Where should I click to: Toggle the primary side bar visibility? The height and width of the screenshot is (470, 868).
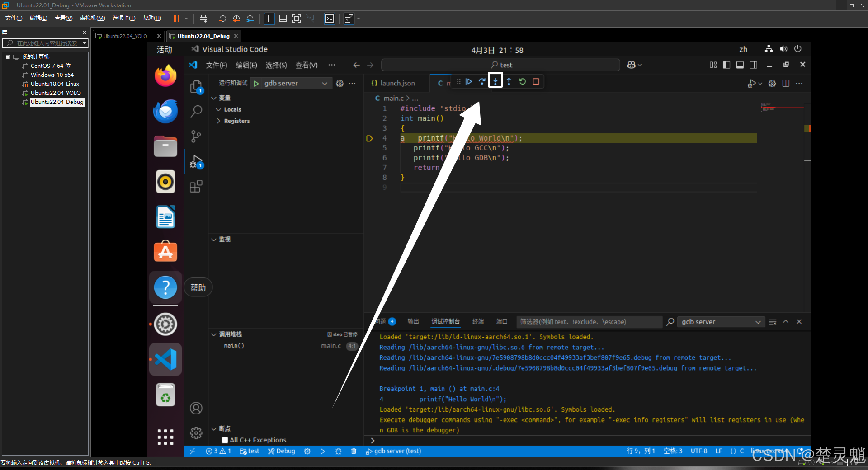(726, 65)
